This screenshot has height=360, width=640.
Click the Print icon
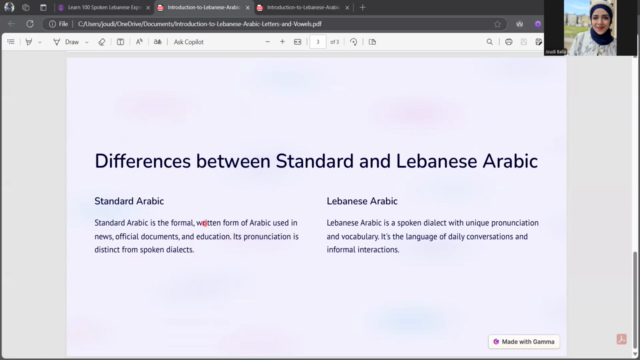(x=509, y=42)
